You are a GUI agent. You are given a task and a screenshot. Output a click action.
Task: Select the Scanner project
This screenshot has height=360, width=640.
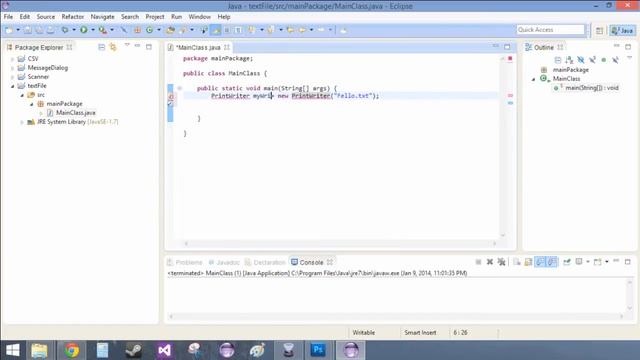pyautogui.click(x=38, y=77)
